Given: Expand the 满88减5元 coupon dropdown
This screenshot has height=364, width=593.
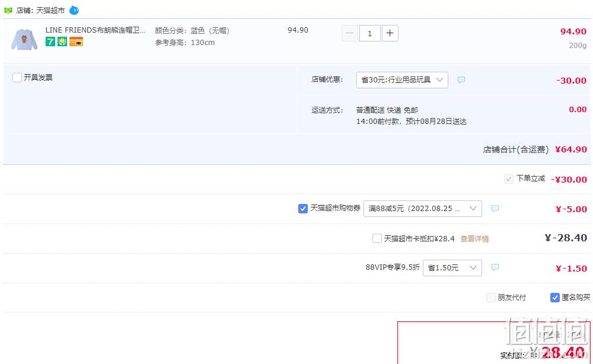Looking at the screenshot, I should click(x=422, y=208).
